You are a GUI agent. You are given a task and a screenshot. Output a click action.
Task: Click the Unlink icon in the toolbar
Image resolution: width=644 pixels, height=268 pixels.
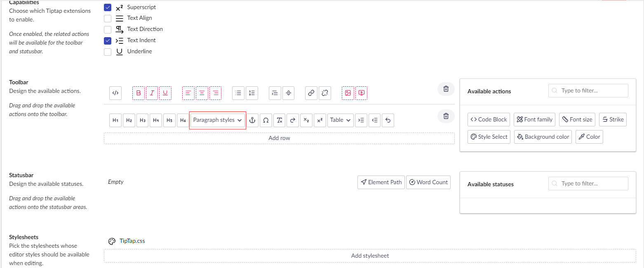325,93
